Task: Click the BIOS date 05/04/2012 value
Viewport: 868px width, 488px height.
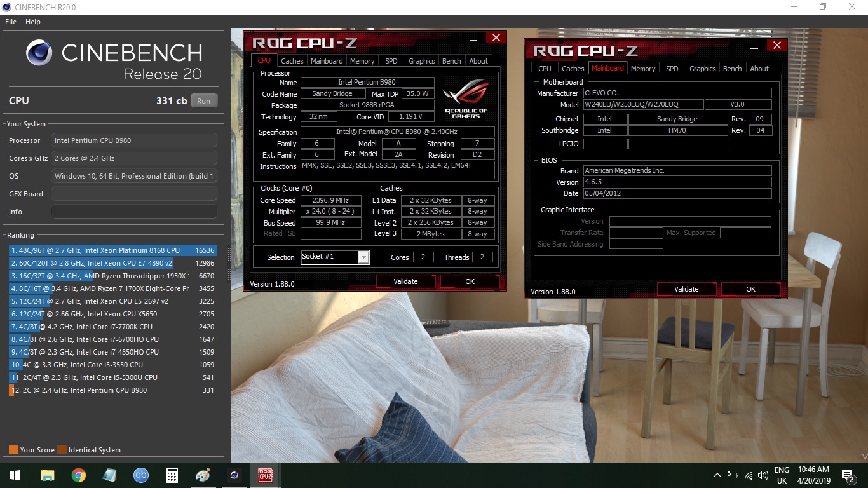Action: 677,193
